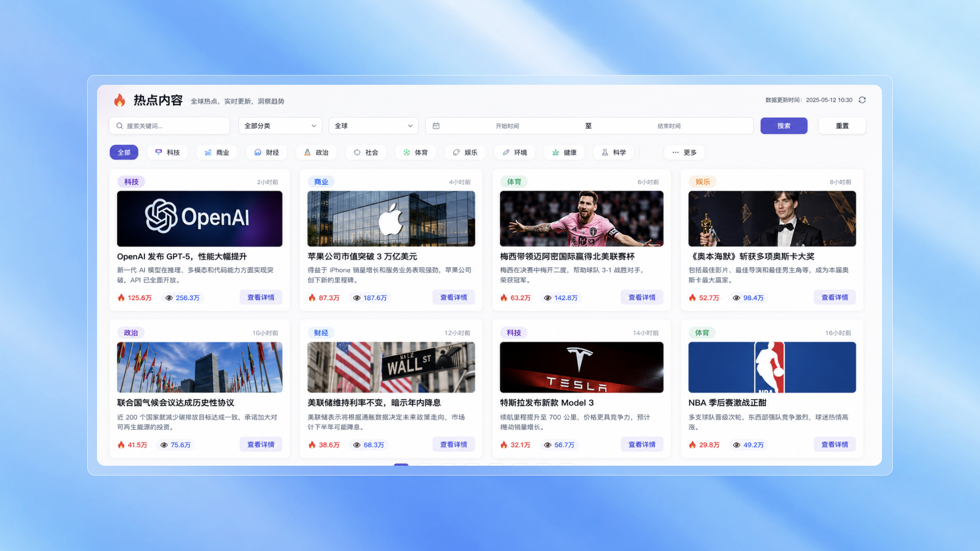Open the 全球 region dropdown
Screen dimensions: 980x551
[x=373, y=126]
